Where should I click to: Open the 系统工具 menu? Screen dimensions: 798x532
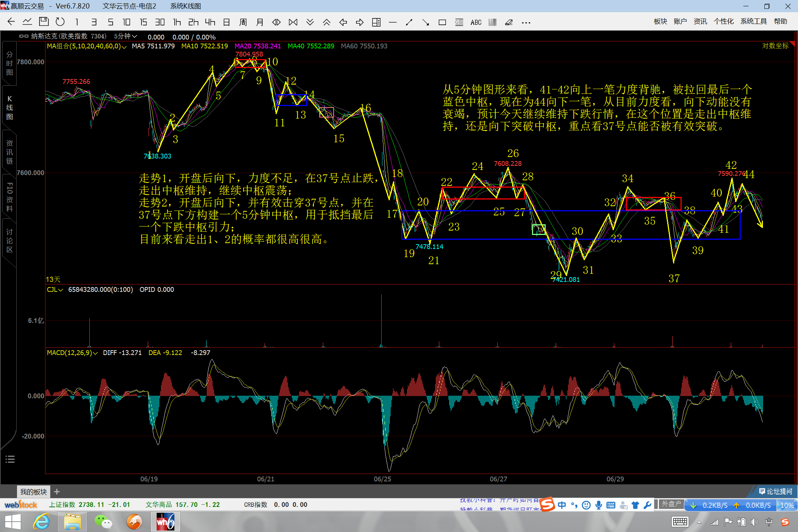(753, 21)
